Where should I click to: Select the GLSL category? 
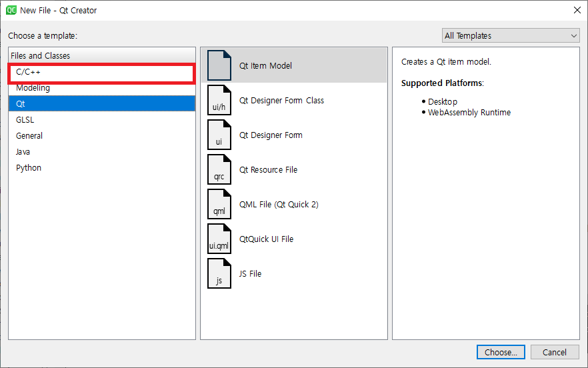(x=102, y=120)
